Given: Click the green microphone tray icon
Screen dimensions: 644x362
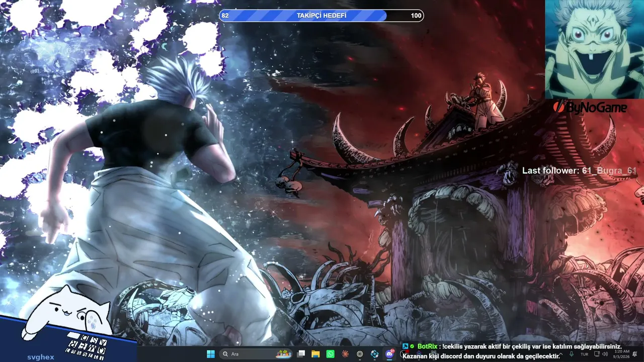Looking at the screenshot, I should [x=572, y=354].
